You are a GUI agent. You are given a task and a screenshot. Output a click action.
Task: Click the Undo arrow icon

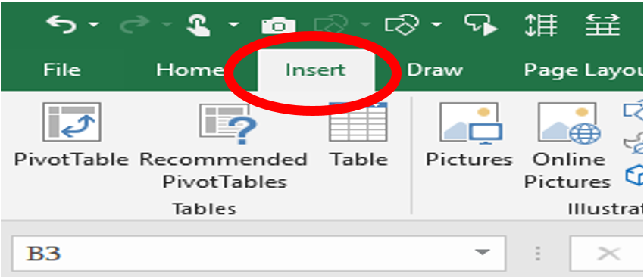[61, 25]
